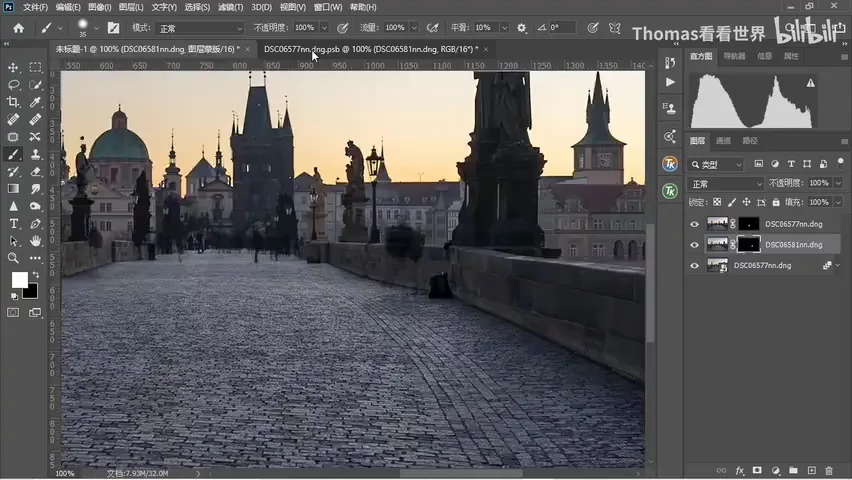Open the smoothing dropdown arrow
Viewport: 852px width, 480px height.
pos(504,28)
